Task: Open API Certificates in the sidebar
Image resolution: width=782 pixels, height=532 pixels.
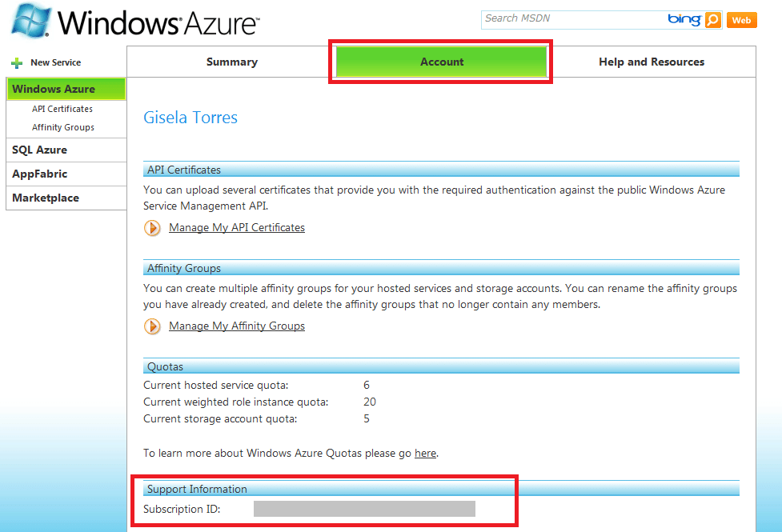Action: (x=62, y=109)
